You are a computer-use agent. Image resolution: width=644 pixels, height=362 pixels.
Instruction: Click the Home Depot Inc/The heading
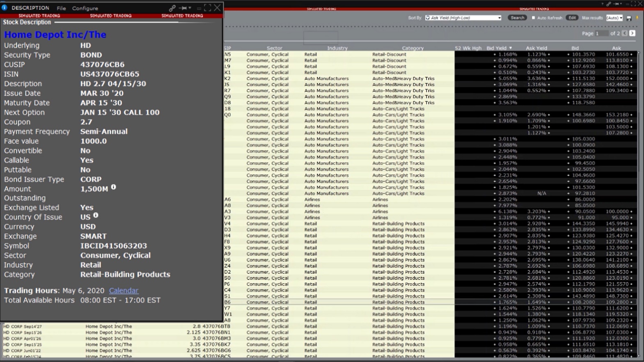point(55,34)
